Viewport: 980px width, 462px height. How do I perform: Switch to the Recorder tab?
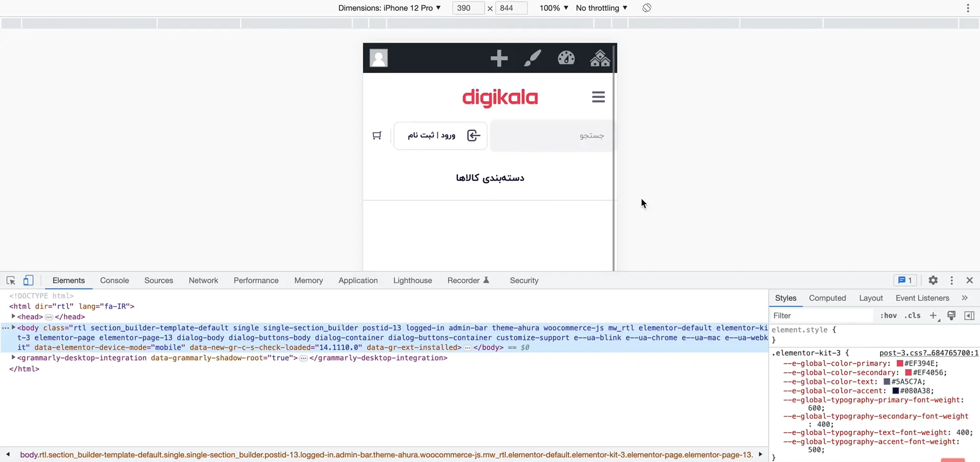pyautogui.click(x=468, y=280)
